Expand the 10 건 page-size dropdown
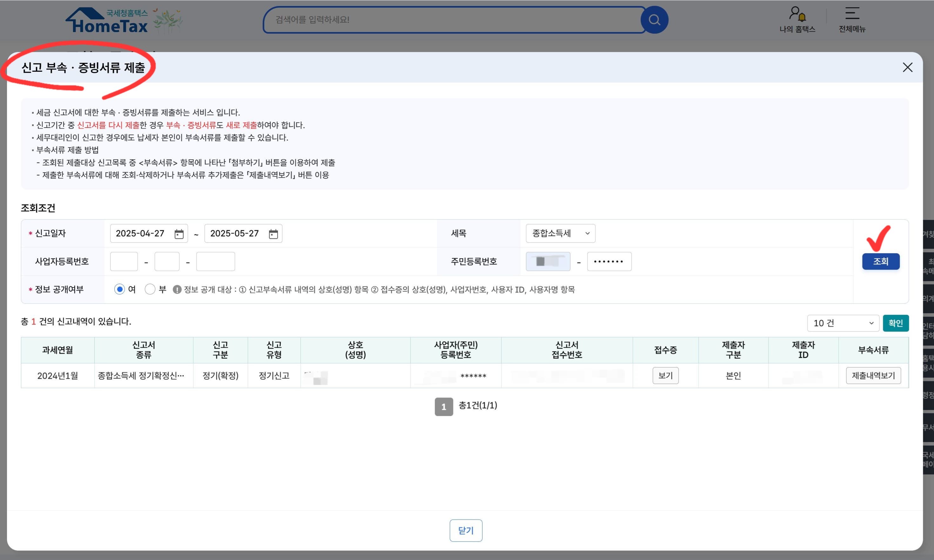Image resolution: width=934 pixels, height=560 pixels. point(843,323)
